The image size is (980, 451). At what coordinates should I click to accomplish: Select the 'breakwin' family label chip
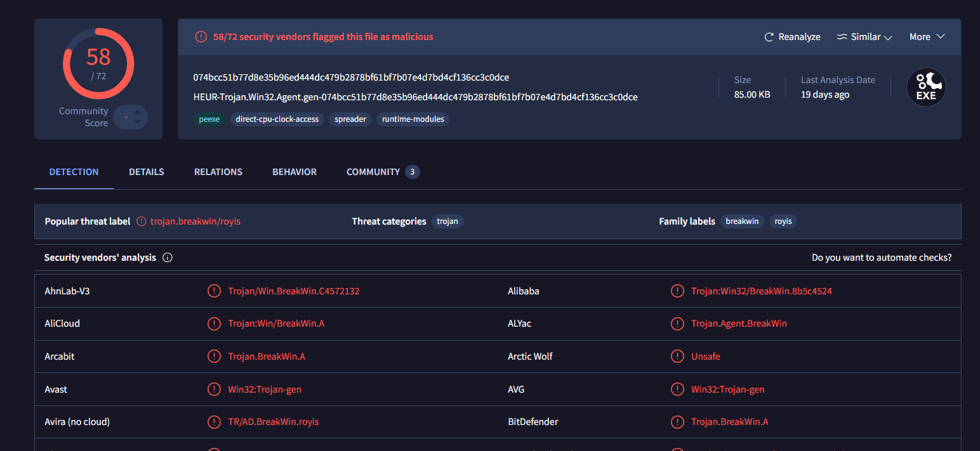[741, 221]
